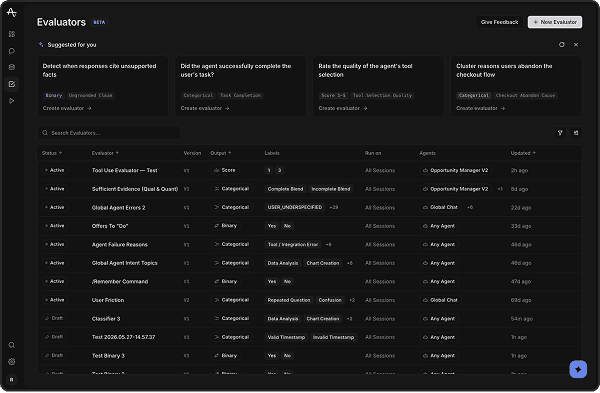Sort by the Updated column header
The width and height of the screenshot is (600, 393).
(x=523, y=153)
